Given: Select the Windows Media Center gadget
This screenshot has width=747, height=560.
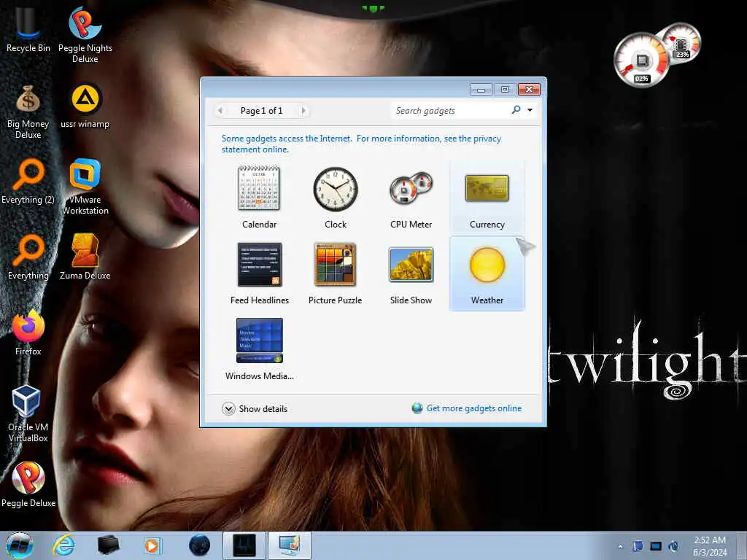Looking at the screenshot, I should click(x=259, y=349).
